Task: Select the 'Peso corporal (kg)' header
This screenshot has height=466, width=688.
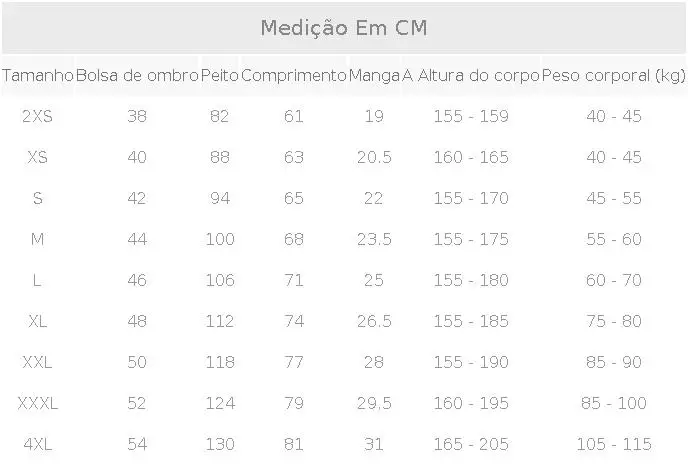Action: point(613,75)
